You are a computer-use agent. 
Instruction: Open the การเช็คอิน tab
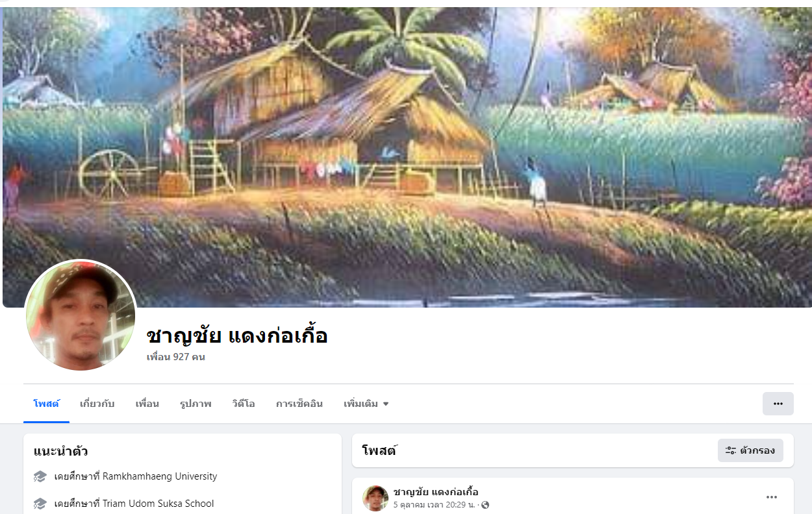[x=299, y=404]
